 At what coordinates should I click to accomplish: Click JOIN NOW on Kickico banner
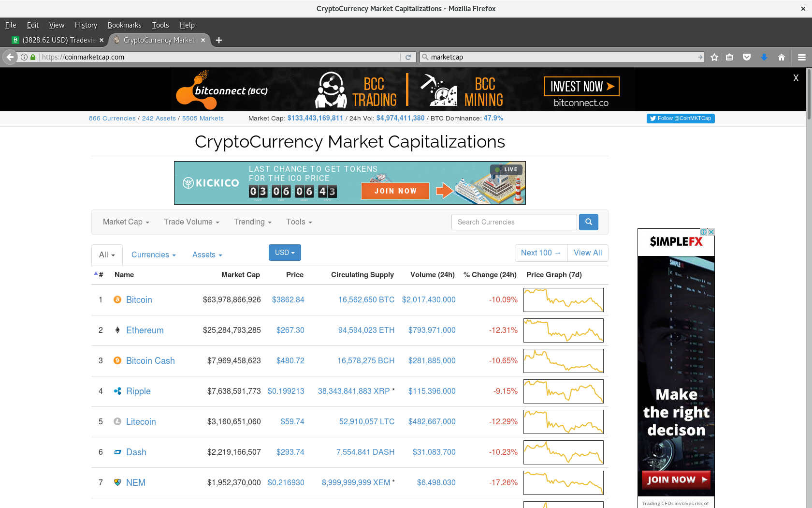(395, 191)
